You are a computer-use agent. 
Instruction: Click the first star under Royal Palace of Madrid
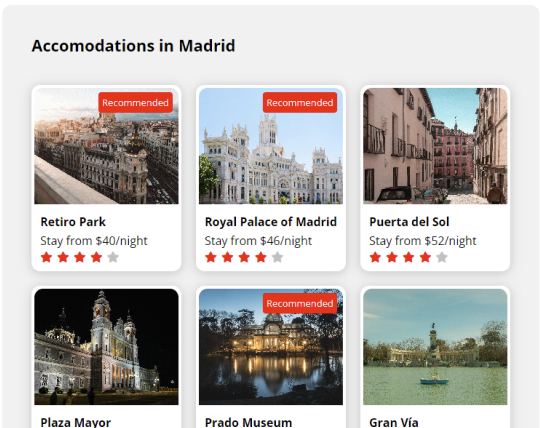click(x=211, y=257)
